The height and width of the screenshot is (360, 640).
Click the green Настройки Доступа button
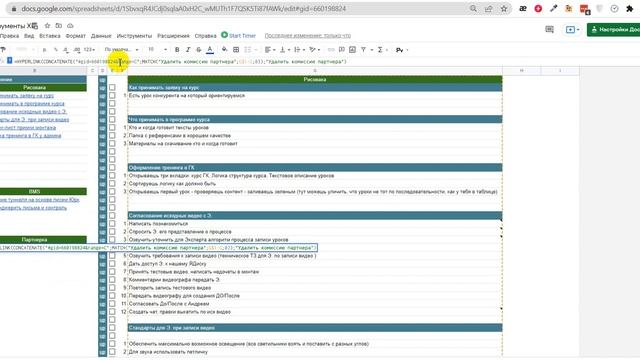tap(613, 29)
